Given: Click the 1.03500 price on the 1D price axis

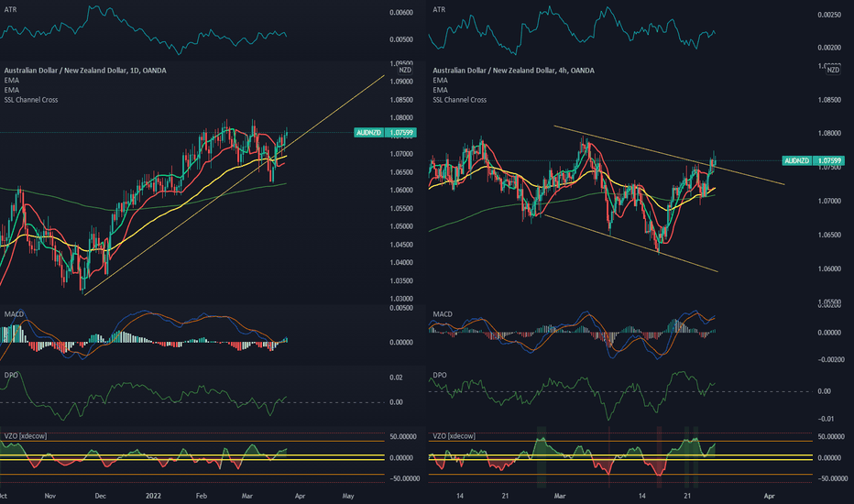Looking at the screenshot, I should (x=401, y=281).
